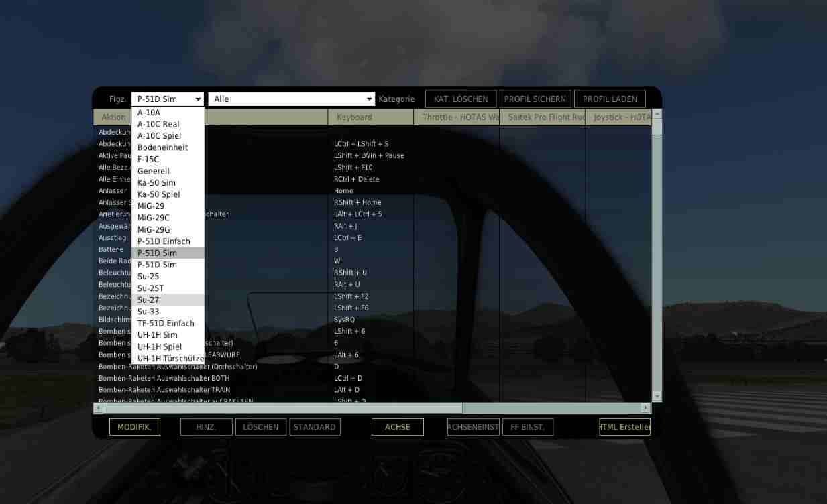Click the vertical scrollbar up arrow

(x=657, y=114)
